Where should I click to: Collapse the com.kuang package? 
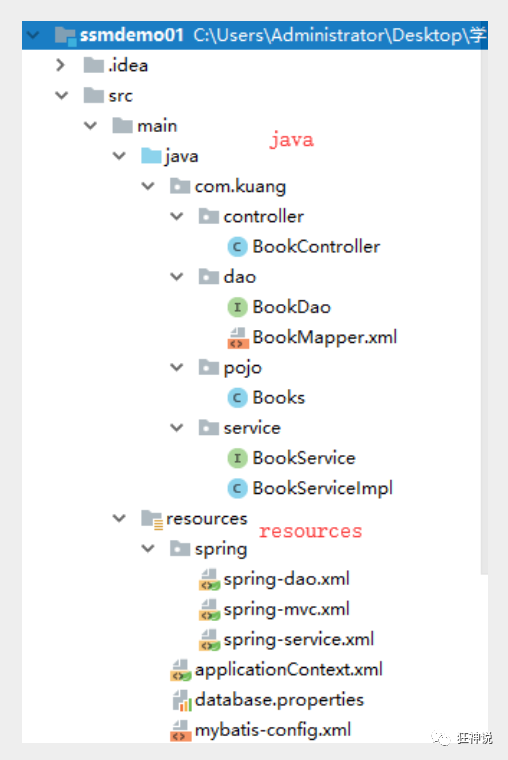[148, 186]
